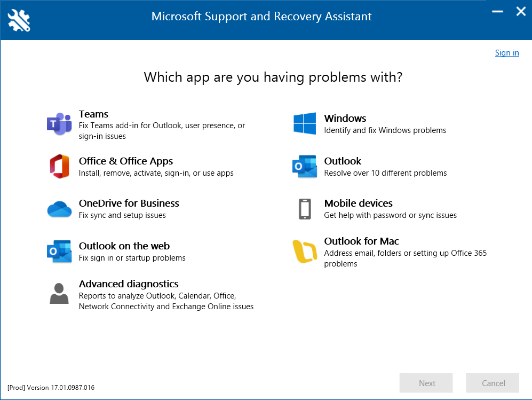Choose the Outlook on the web icon

[x=59, y=252]
